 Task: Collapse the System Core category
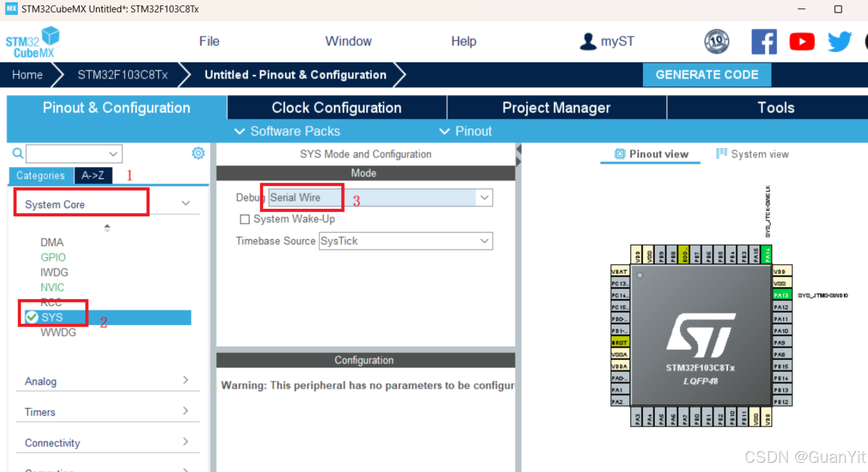click(186, 204)
